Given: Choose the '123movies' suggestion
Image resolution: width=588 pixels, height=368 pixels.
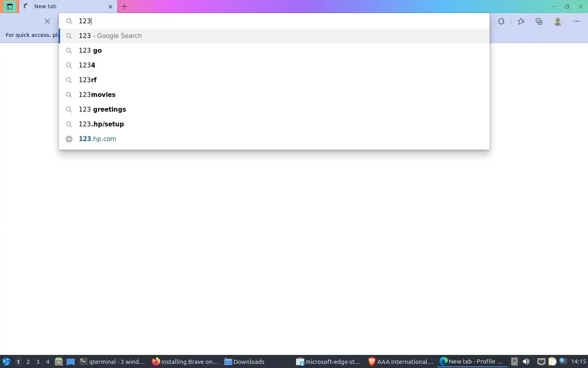Looking at the screenshot, I should click(x=274, y=94).
